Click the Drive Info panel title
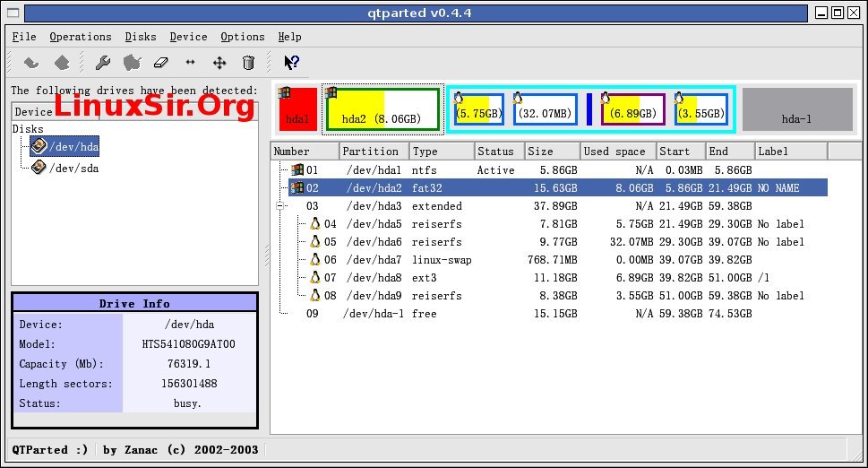The image size is (868, 468). [x=134, y=304]
